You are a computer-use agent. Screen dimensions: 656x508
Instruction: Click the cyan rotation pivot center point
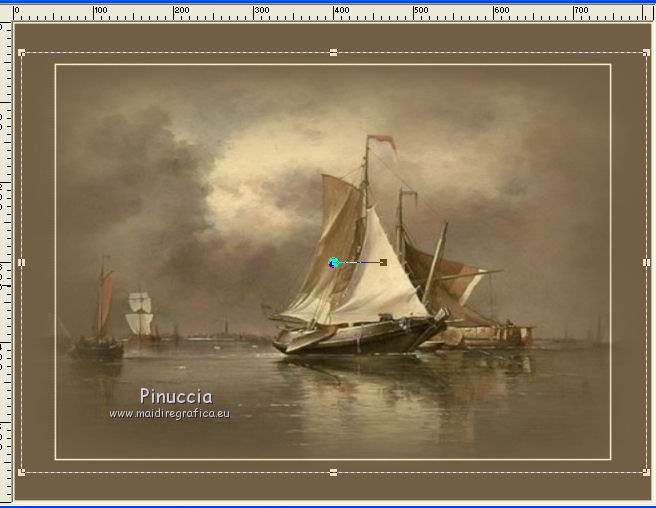pyautogui.click(x=333, y=263)
